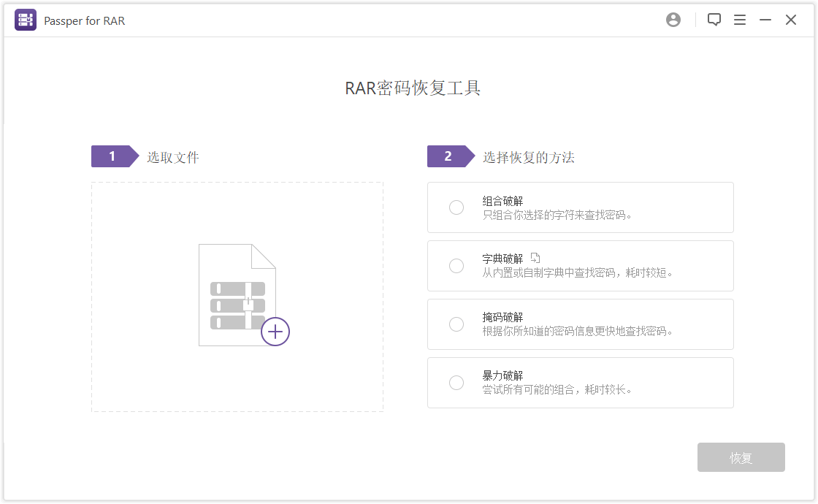Screen dimensions: 818x504
Task: Click the step 2 arrow badge
Action: click(447, 156)
